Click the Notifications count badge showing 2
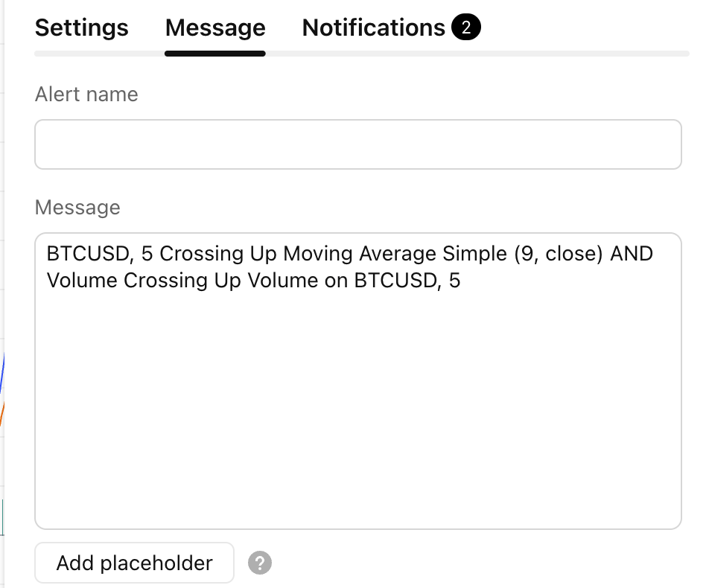The width and height of the screenshot is (709, 588). 466,28
